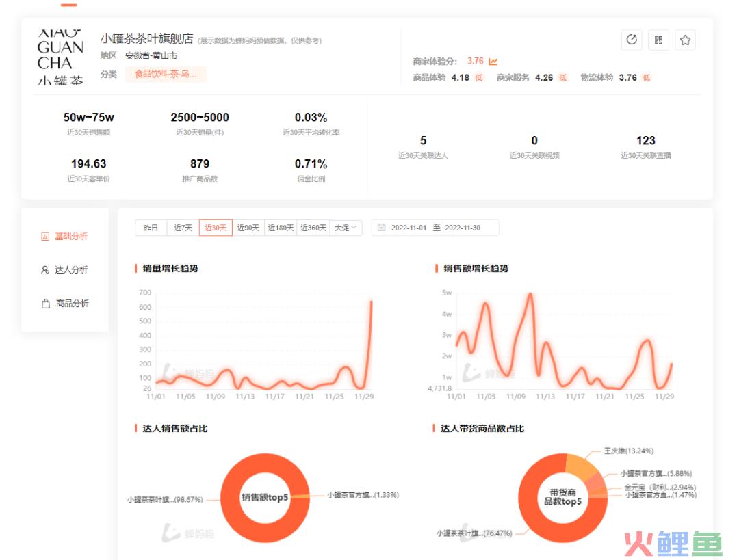
Task: Click the 0.03% conversion rate value
Action: (311, 118)
